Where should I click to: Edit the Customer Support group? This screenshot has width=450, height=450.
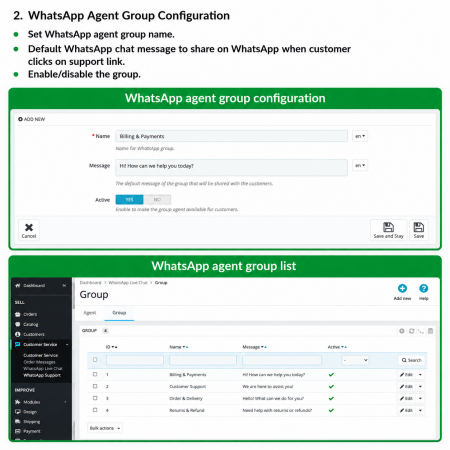point(406,387)
